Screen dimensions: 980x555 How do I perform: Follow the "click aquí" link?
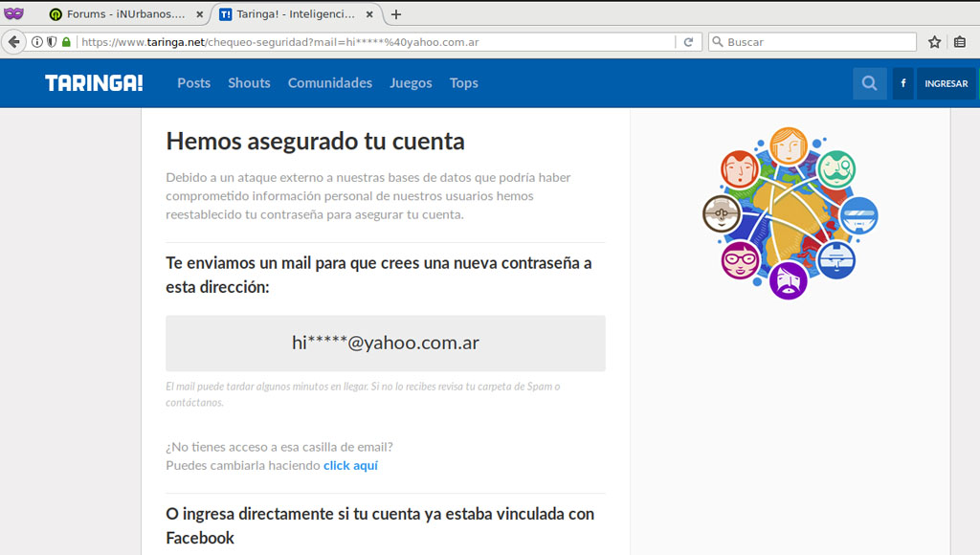349,465
